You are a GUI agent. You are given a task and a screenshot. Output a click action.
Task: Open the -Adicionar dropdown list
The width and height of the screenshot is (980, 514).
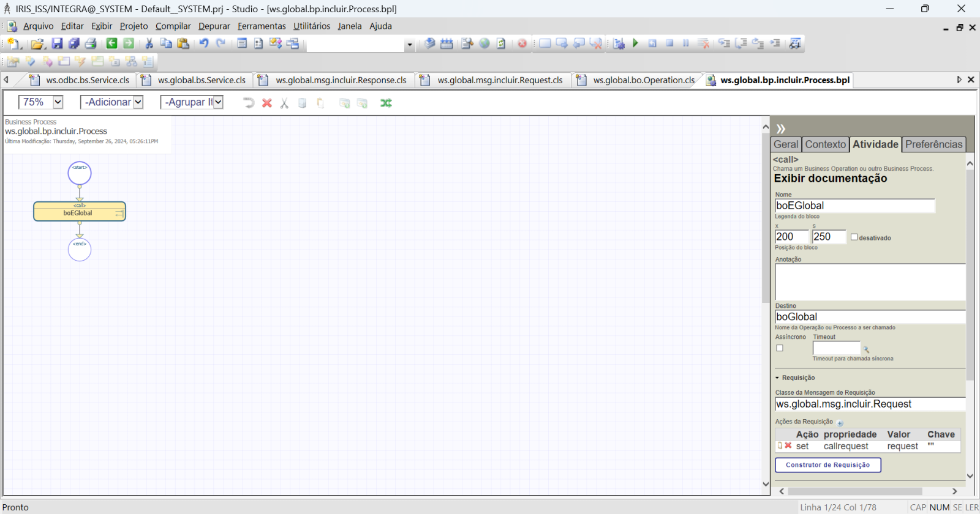pyautogui.click(x=138, y=102)
